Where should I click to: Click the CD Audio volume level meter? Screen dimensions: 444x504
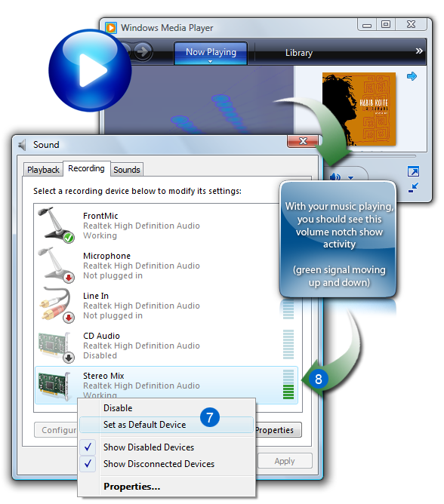pos(288,344)
